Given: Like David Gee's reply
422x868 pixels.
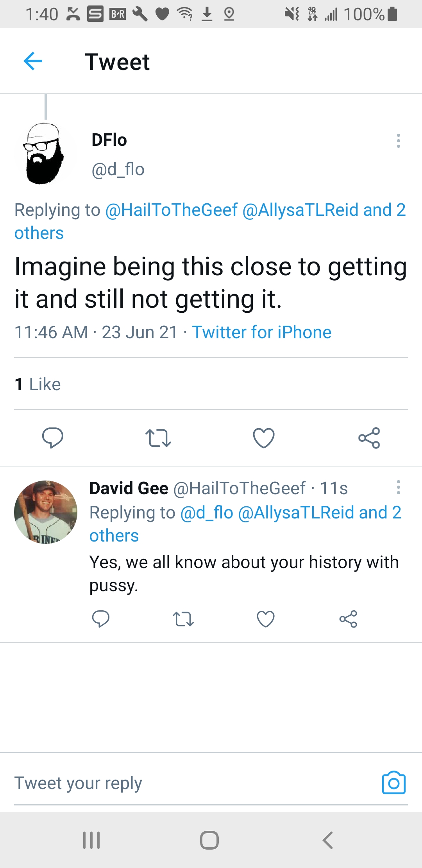Looking at the screenshot, I should point(266,619).
